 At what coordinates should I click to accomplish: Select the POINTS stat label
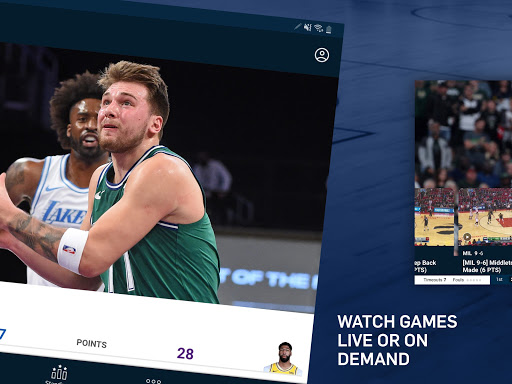pyautogui.click(x=92, y=343)
